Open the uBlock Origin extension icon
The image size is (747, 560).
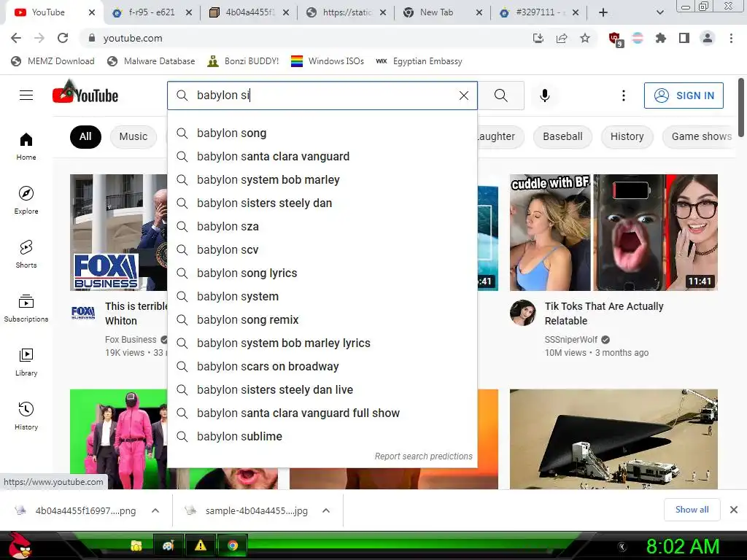(615, 39)
